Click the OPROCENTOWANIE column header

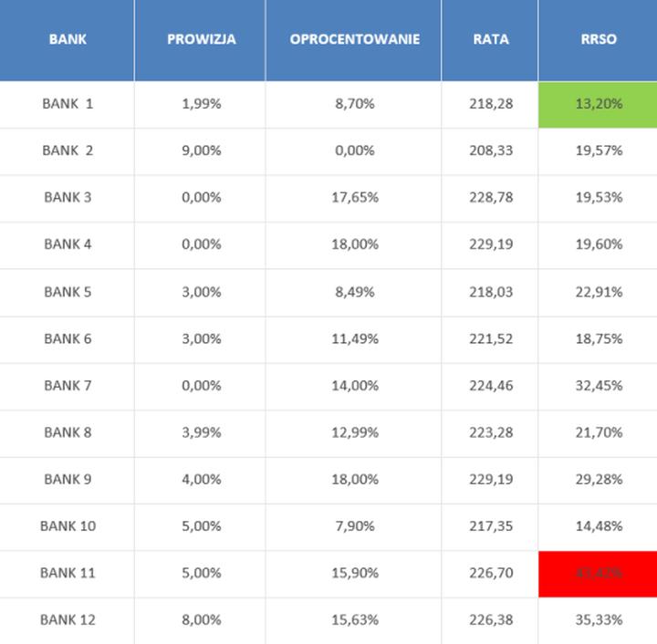tap(354, 39)
